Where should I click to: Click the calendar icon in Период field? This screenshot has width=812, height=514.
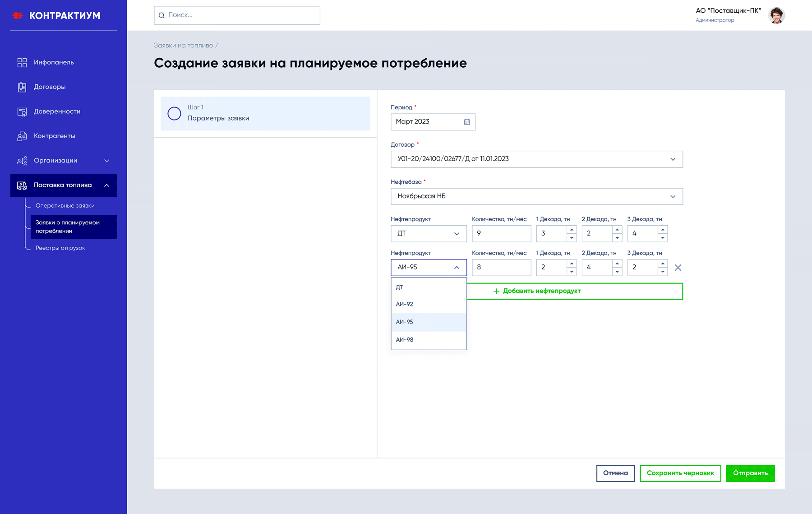point(467,122)
